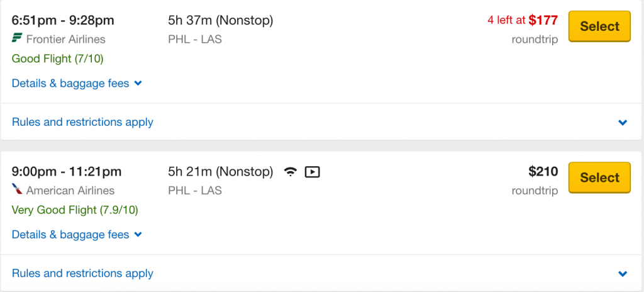Select the $210 American Airlines flight

tap(599, 177)
